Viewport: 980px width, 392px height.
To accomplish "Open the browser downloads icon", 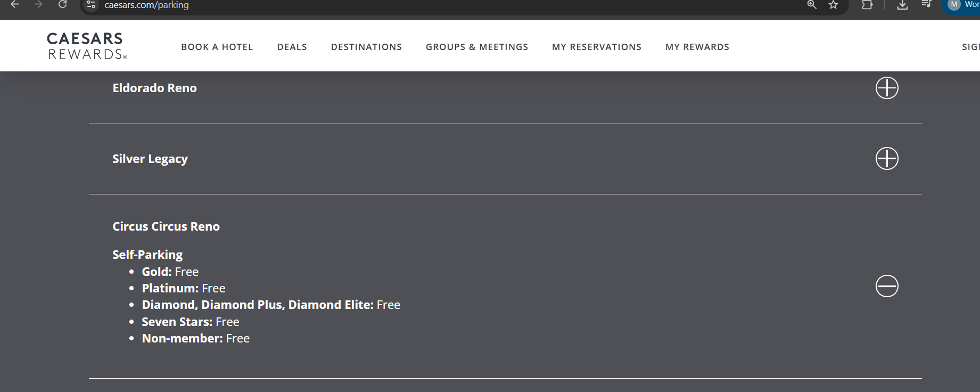I will (x=902, y=5).
